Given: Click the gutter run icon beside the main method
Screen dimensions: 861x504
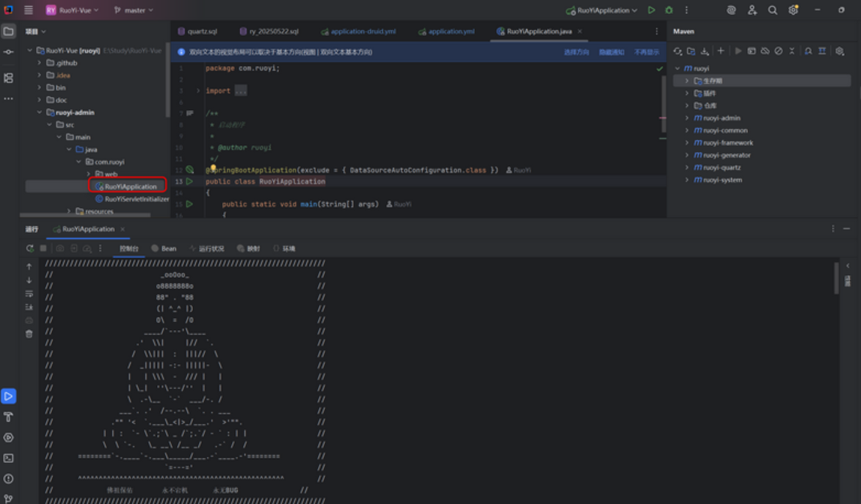Looking at the screenshot, I should 189,204.
